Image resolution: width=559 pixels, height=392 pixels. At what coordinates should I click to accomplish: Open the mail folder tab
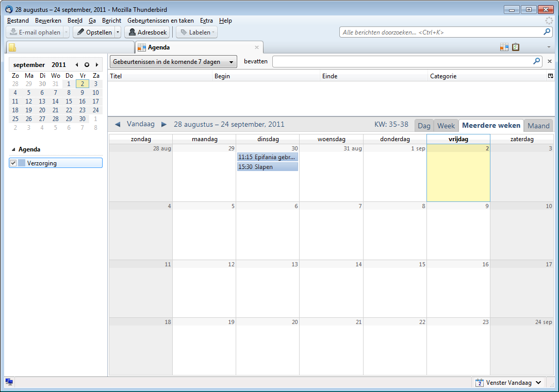pyautogui.click(x=69, y=47)
